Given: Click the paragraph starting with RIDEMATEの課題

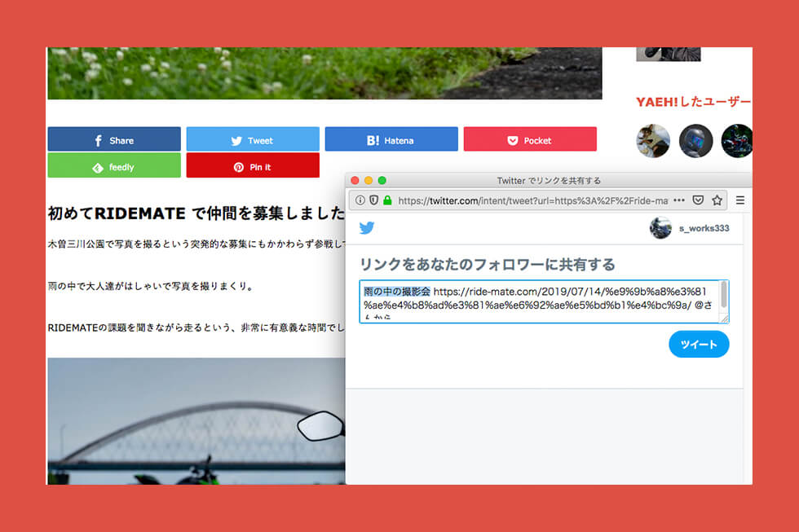Looking at the screenshot, I should (x=196, y=328).
